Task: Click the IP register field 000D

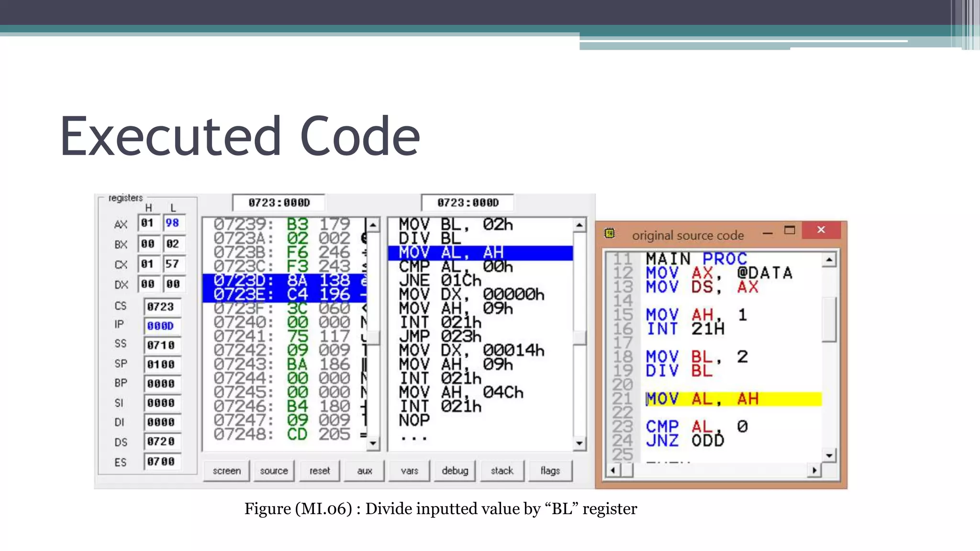Action: pos(162,326)
